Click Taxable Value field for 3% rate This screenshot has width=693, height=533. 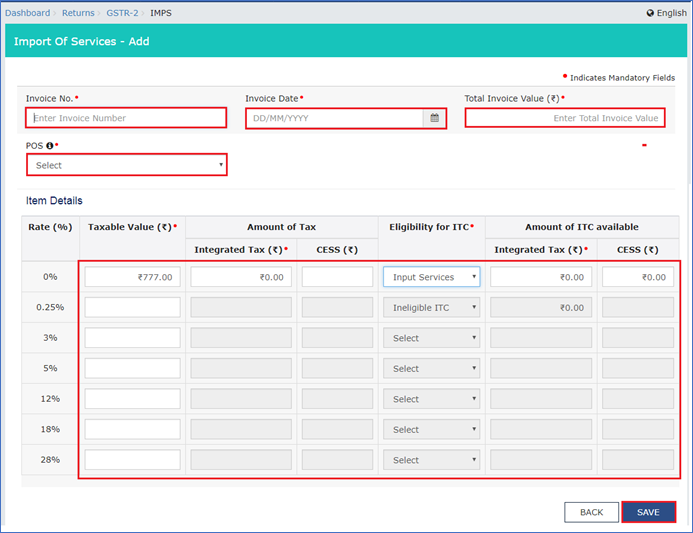tap(133, 338)
